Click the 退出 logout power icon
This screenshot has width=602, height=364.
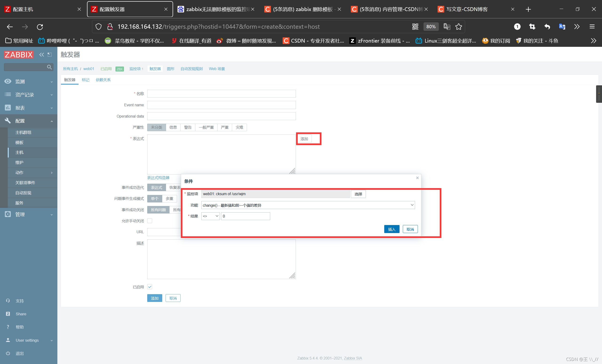[x=8, y=353]
